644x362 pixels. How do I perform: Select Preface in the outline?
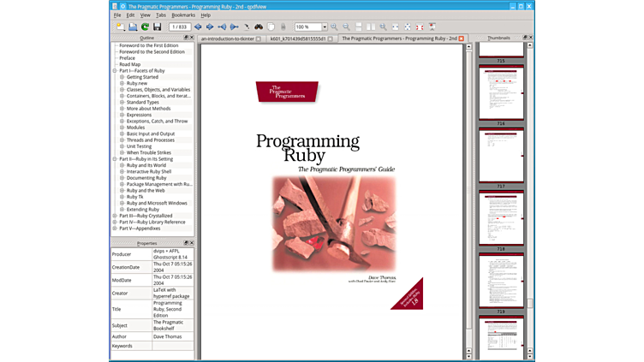pos(127,58)
